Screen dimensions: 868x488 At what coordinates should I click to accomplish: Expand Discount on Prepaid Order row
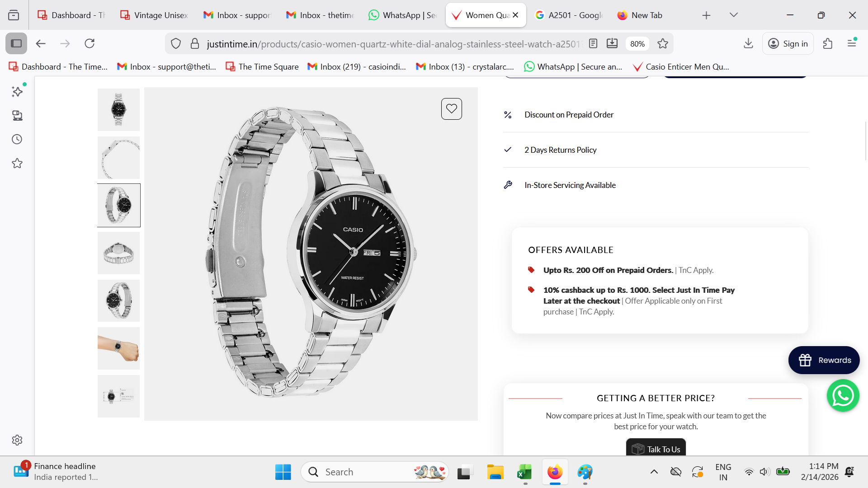pos(569,115)
